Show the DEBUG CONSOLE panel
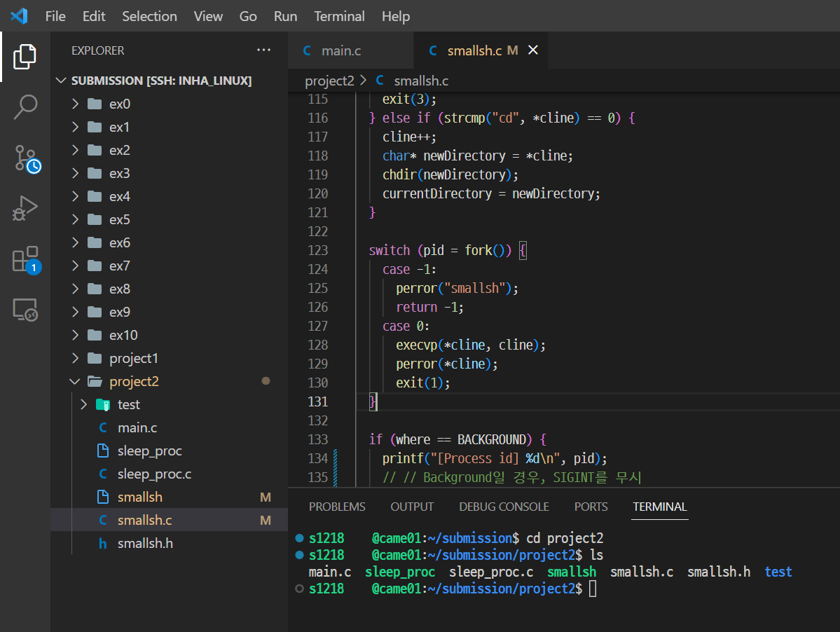 point(504,507)
